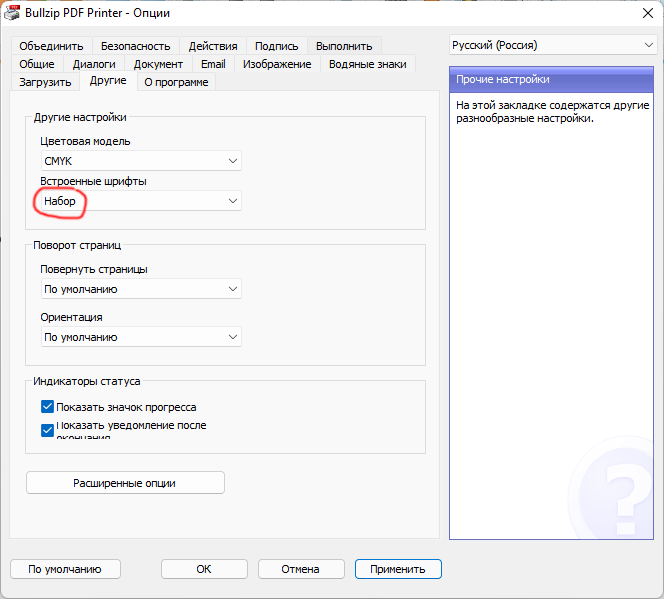Open the Выполнить tab
This screenshot has height=599, width=664.
(x=344, y=46)
